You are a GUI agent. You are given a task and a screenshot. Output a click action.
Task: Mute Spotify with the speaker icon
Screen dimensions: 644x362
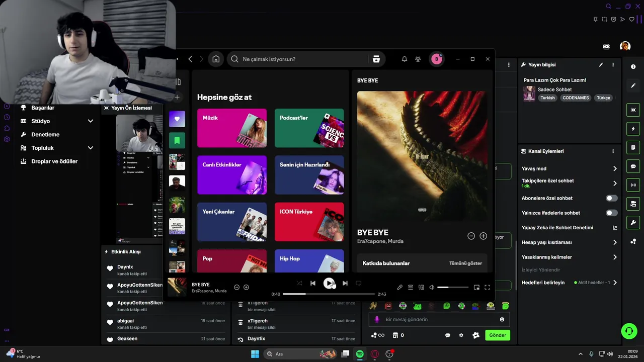coord(432,287)
